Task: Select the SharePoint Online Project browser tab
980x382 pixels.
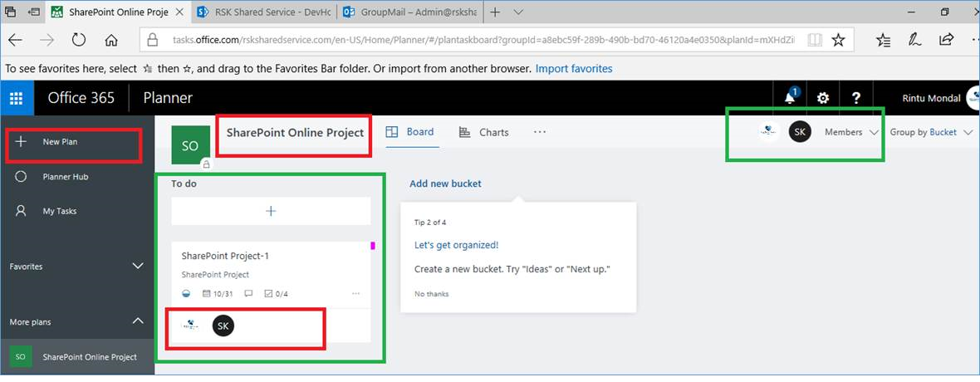Action: 119,12
